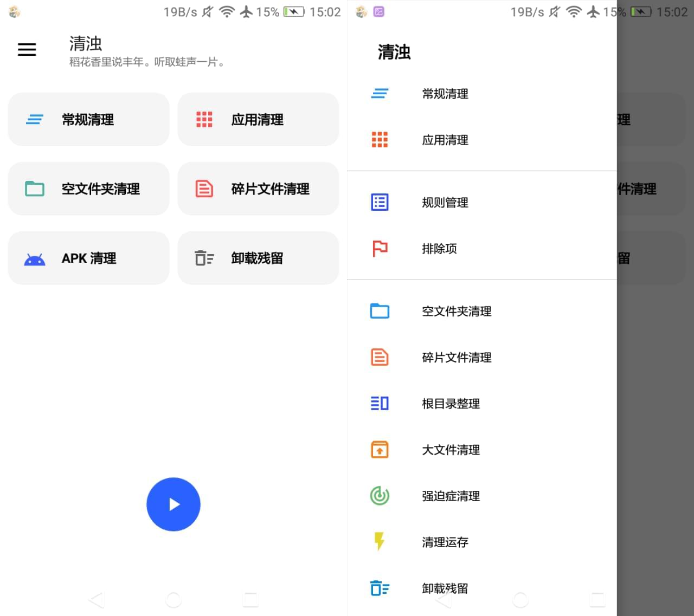Open 应用清理 card on main screen
Screen dimensions: 694x616
258,119
